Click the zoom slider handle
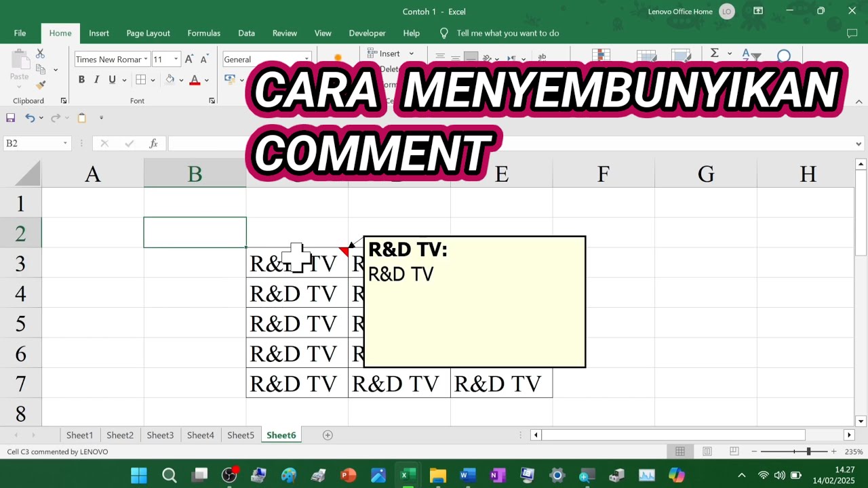 pyautogui.click(x=808, y=451)
